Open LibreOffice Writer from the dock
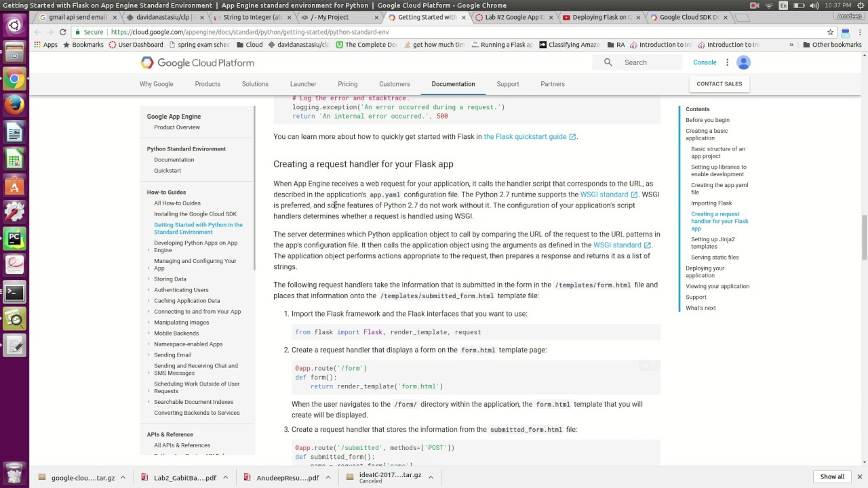This screenshot has width=868, height=488. (x=14, y=131)
